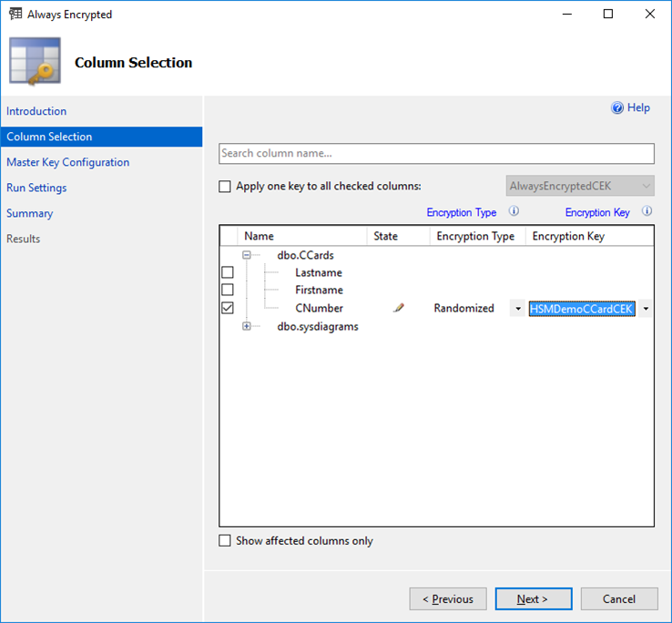This screenshot has height=623, width=672.
Task: Click the Encryption Key info icon
Action: coord(647,211)
